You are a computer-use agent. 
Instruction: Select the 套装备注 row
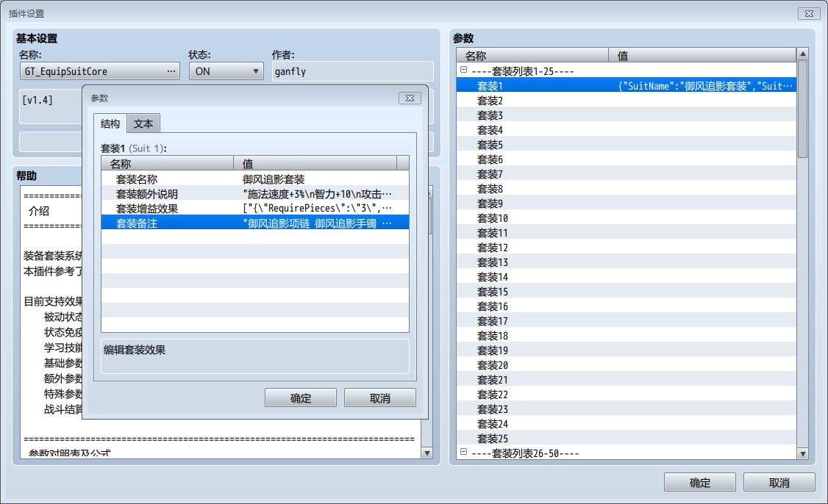tap(255, 223)
